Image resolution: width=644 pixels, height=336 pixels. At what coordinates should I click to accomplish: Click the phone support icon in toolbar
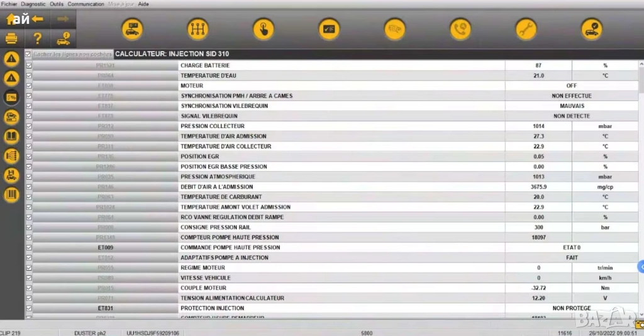(460, 29)
